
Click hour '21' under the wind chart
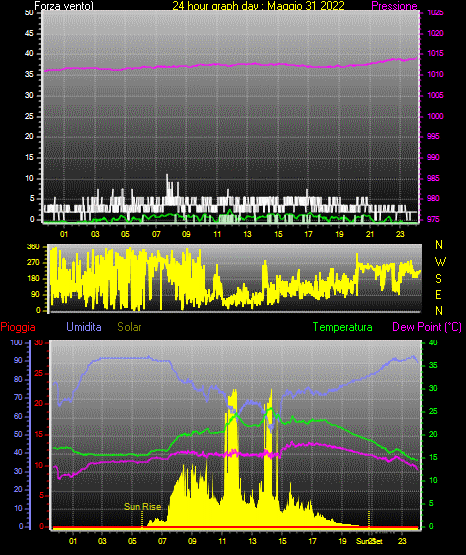[370, 234]
